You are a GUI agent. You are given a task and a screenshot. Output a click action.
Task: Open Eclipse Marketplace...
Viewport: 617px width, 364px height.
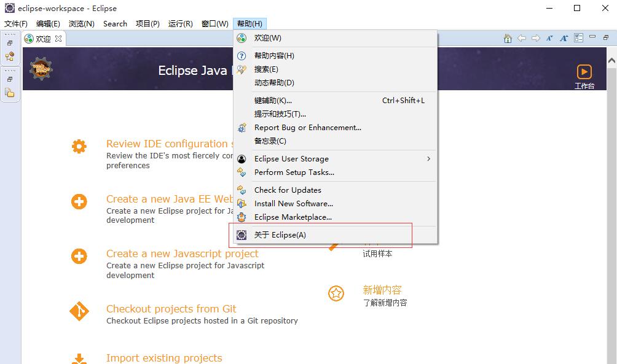click(336, 217)
